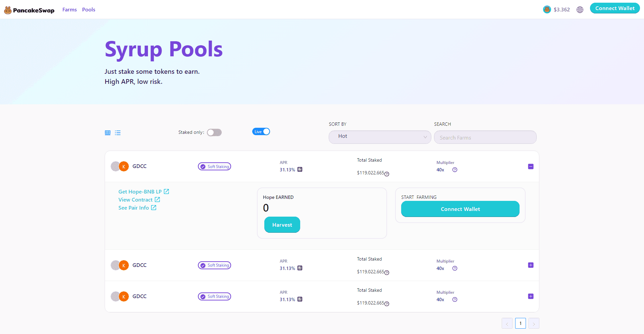This screenshot has width=644, height=334.
Task: Click Connect Wallet under Start Farming
Action: click(x=460, y=209)
